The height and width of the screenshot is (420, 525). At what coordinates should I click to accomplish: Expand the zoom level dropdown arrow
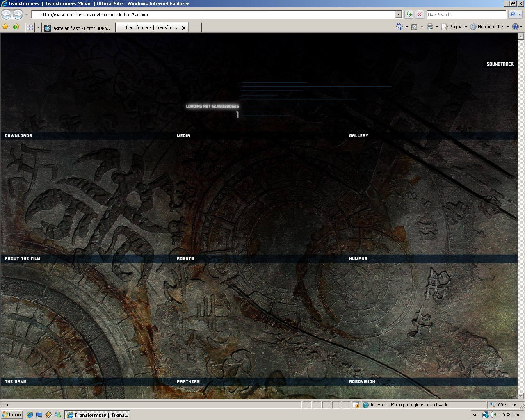click(514, 405)
